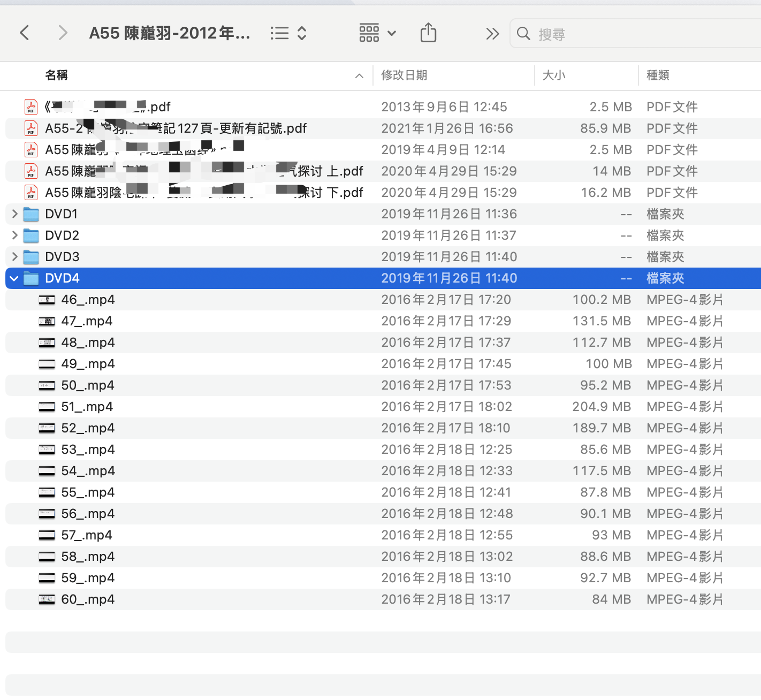The image size is (761, 700).
Task: Sort by the 種類 column header
Action: tap(658, 75)
